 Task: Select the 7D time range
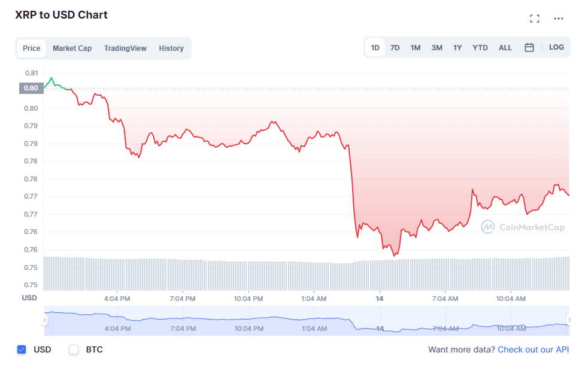pyautogui.click(x=395, y=47)
